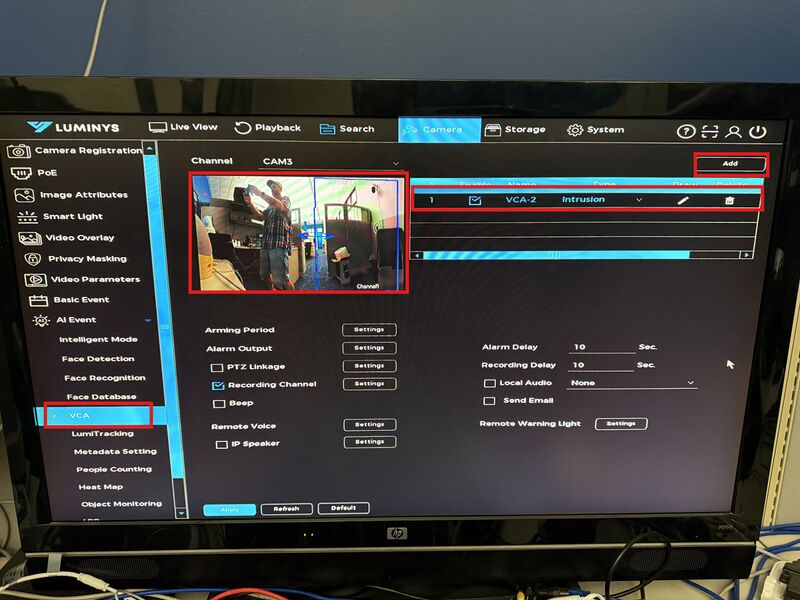Click the CAM3 camera preview image
This screenshot has height=600, width=800.
(x=298, y=233)
